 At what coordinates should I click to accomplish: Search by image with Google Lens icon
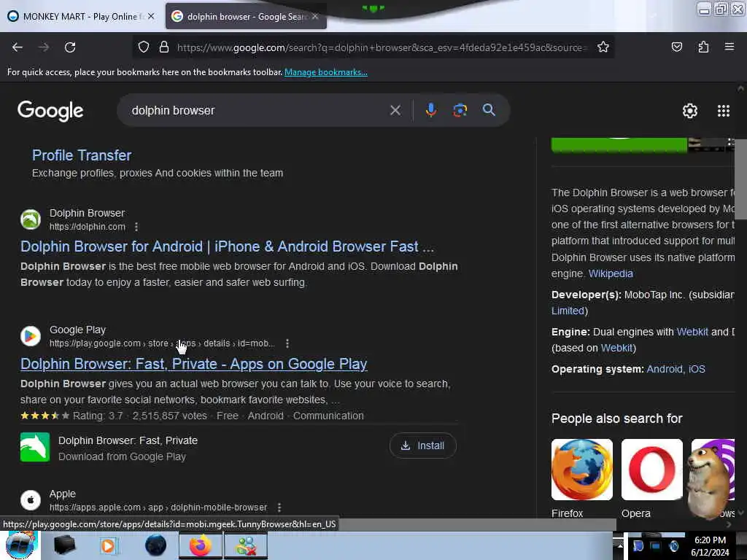click(x=460, y=111)
